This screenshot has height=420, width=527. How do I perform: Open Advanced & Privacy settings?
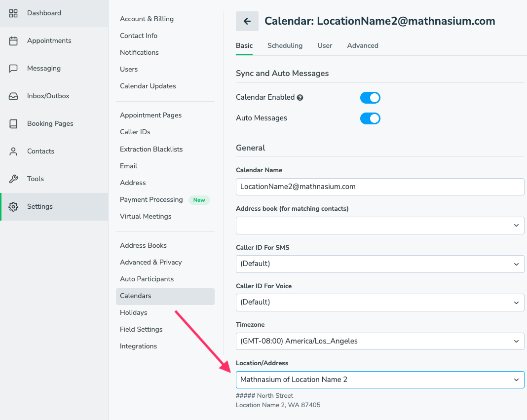coord(151,262)
